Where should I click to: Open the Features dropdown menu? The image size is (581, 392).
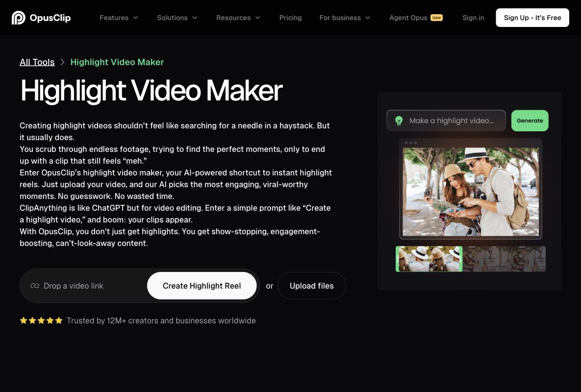pos(119,18)
